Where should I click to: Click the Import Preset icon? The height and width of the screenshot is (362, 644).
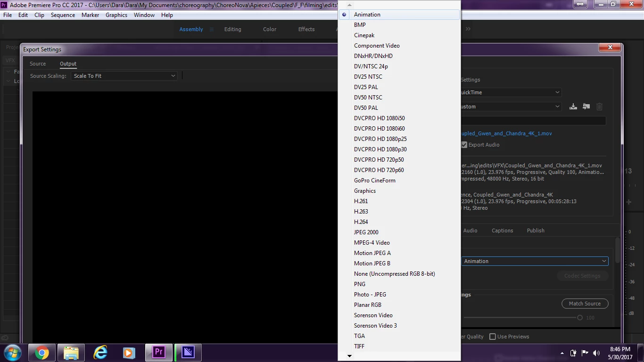(x=586, y=107)
